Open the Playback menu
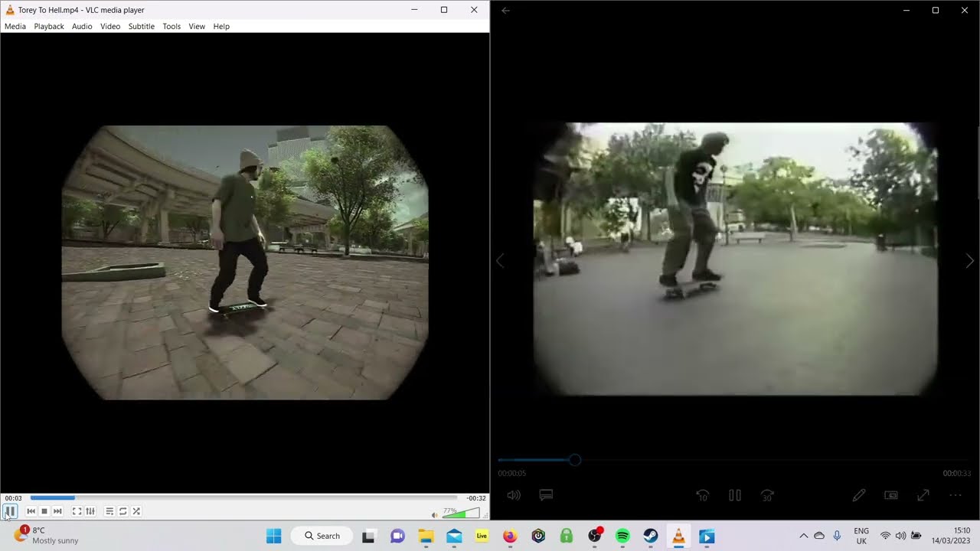 click(49, 26)
